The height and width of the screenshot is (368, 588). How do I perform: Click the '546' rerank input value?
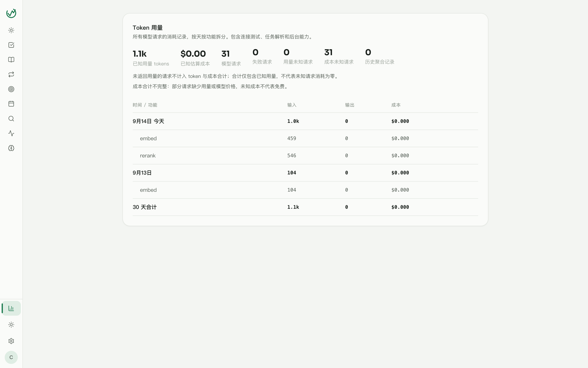tap(292, 156)
